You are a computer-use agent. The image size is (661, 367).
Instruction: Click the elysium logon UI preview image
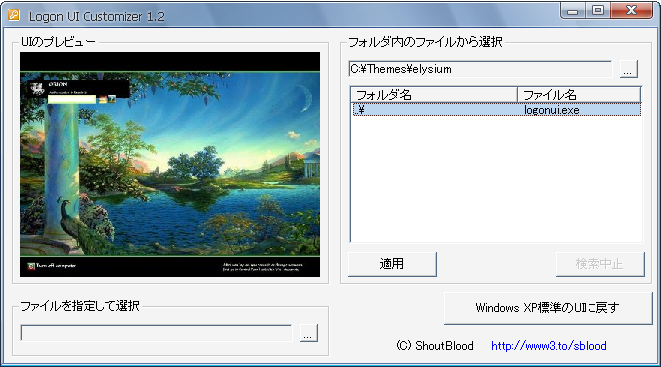click(170, 164)
